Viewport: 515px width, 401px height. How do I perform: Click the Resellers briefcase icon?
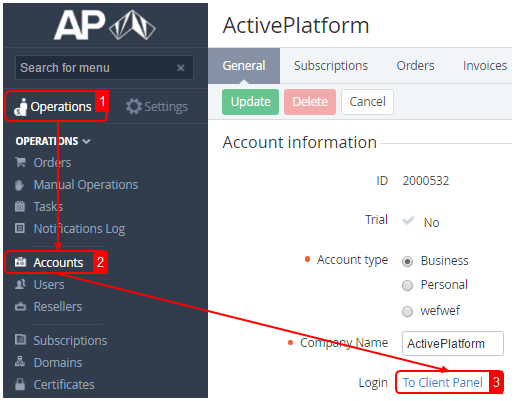(x=20, y=307)
